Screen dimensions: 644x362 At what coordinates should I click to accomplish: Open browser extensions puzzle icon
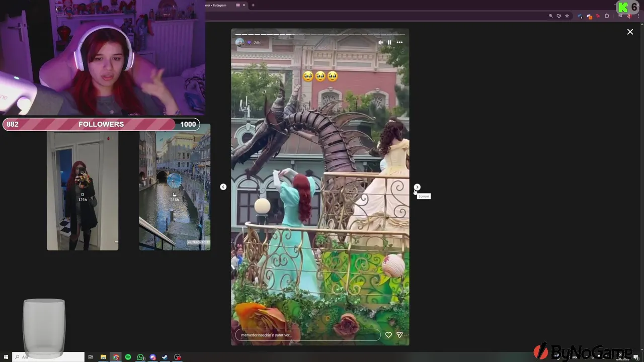coord(607,16)
